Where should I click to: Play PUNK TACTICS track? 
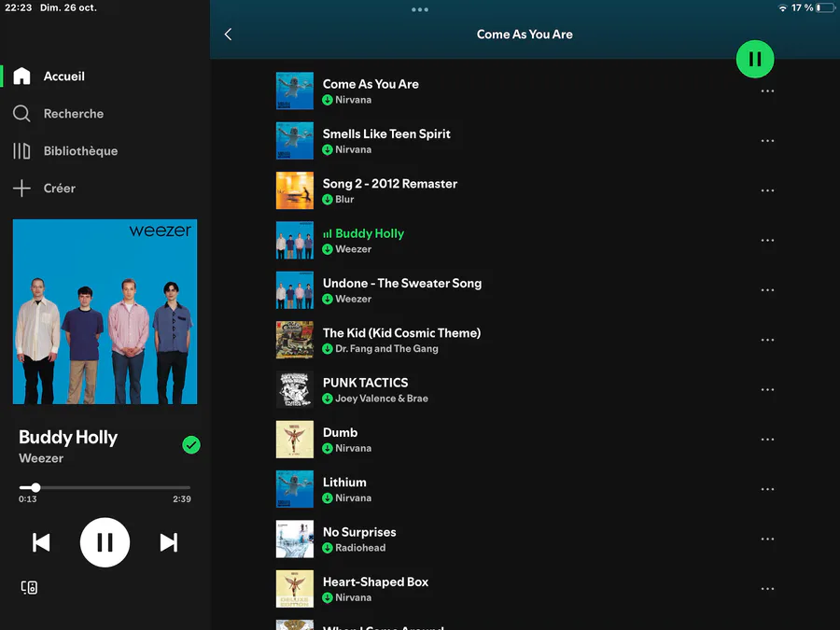(x=525, y=389)
